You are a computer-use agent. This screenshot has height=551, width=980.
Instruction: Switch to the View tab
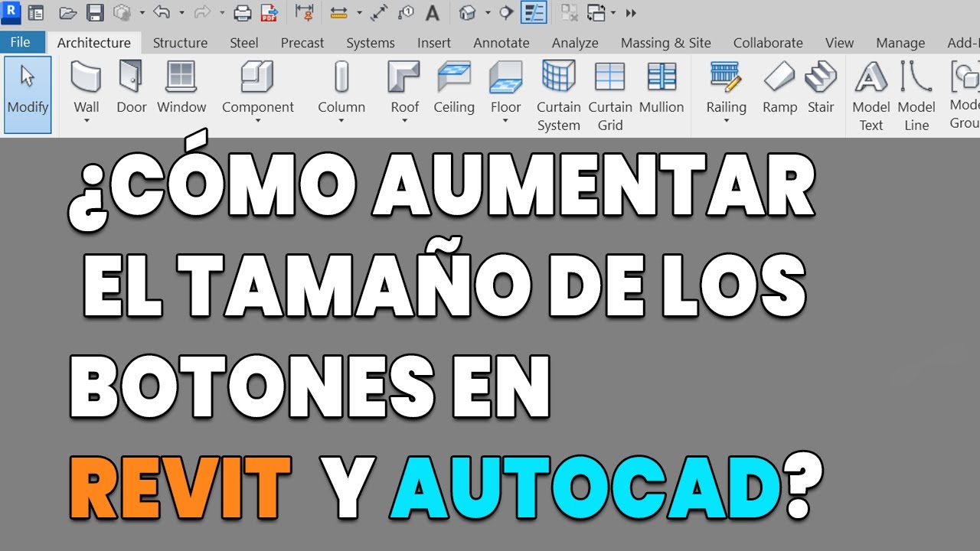(840, 43)
